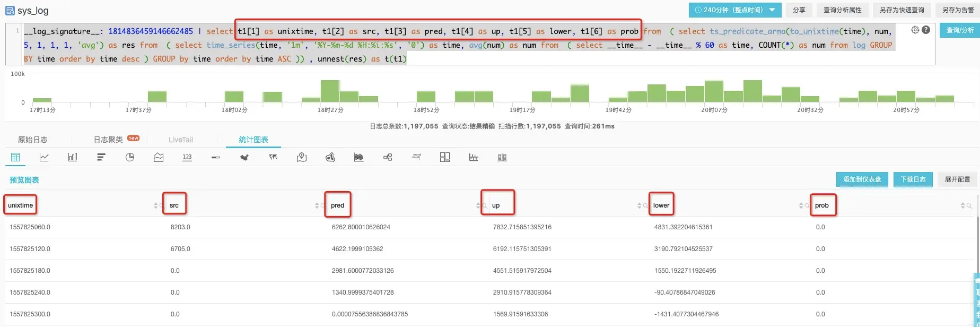980x327 pixels.
Task: Sort the prob column
Action: coord(963,205)
